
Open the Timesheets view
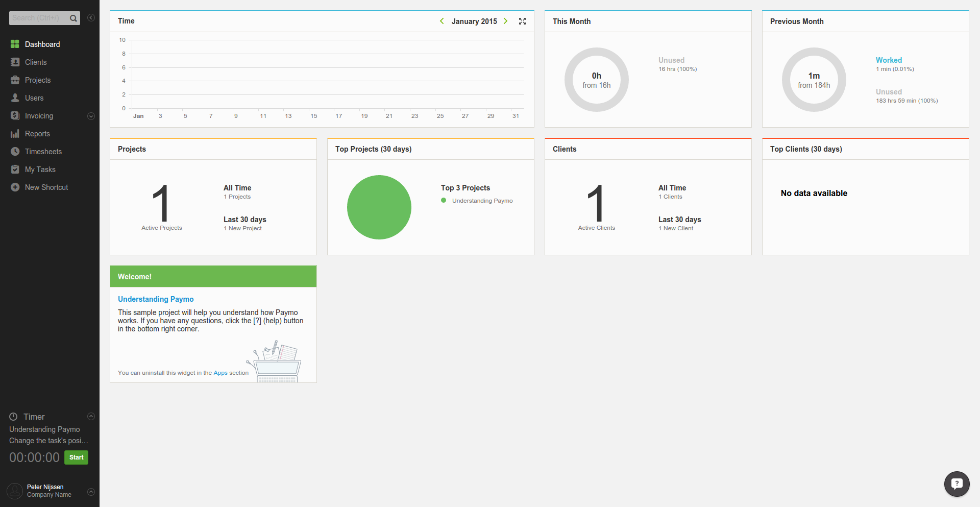(x=43, y=151)
